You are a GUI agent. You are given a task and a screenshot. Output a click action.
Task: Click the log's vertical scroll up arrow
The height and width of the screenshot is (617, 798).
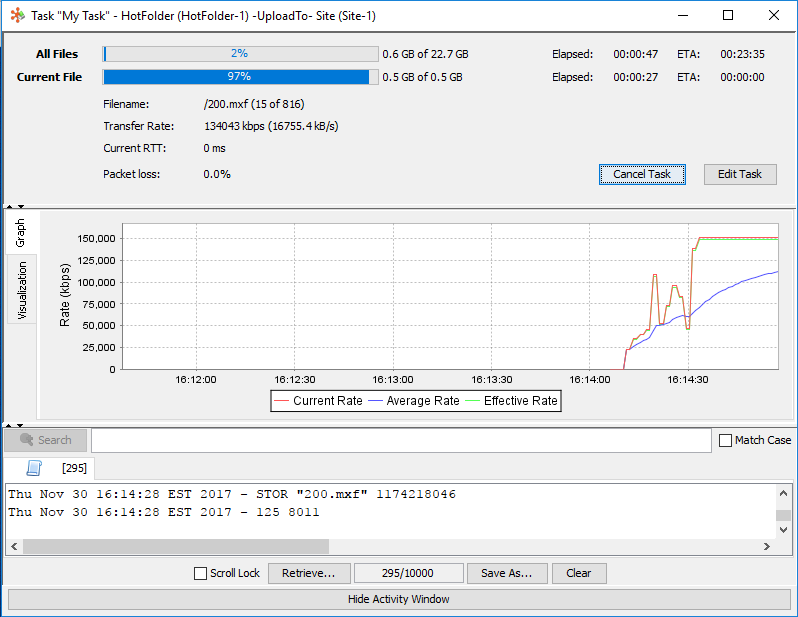tap(784, 492)
